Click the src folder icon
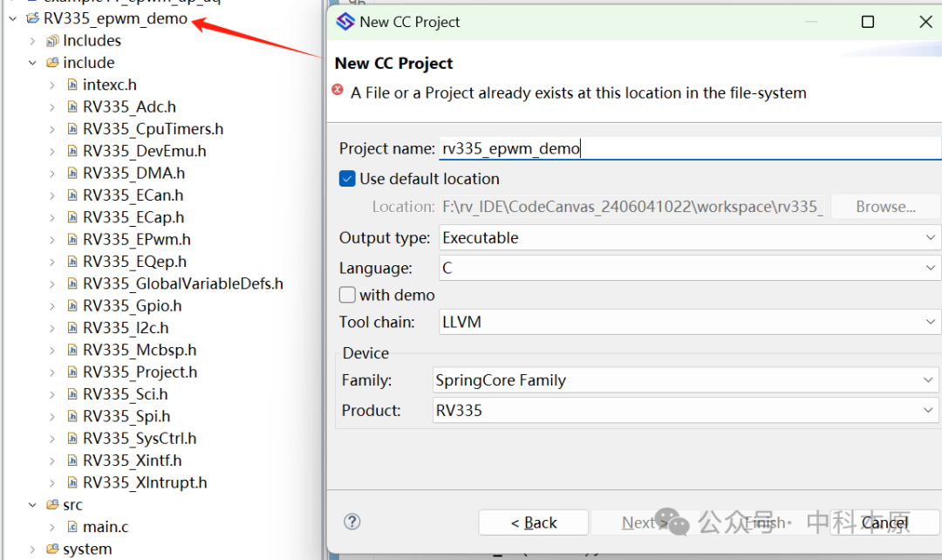 click(52, 505)
